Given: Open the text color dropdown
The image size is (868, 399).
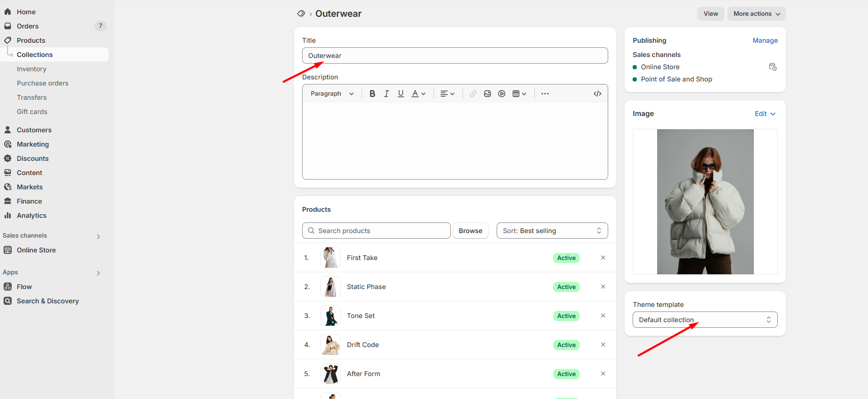Looking at the screenshot, I should pyautogui.click(x=419, y=94).
